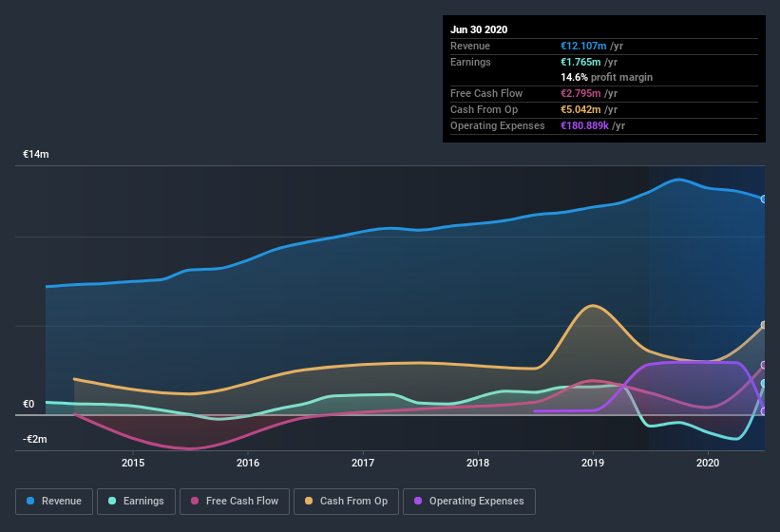Image resolution: width=780 pixels, height=532 pixels.
Task: Toggle the Earnings legend button
Action: tap(136, 502)
